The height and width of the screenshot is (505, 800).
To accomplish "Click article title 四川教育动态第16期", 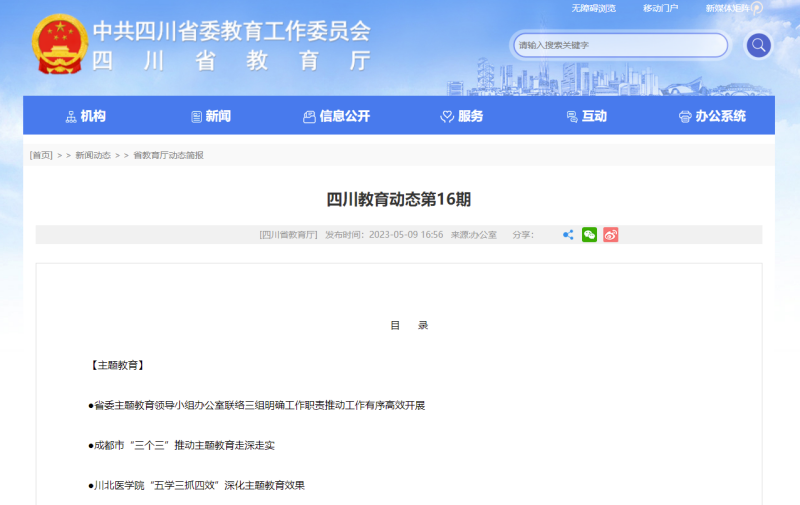I will click(398, 199).
